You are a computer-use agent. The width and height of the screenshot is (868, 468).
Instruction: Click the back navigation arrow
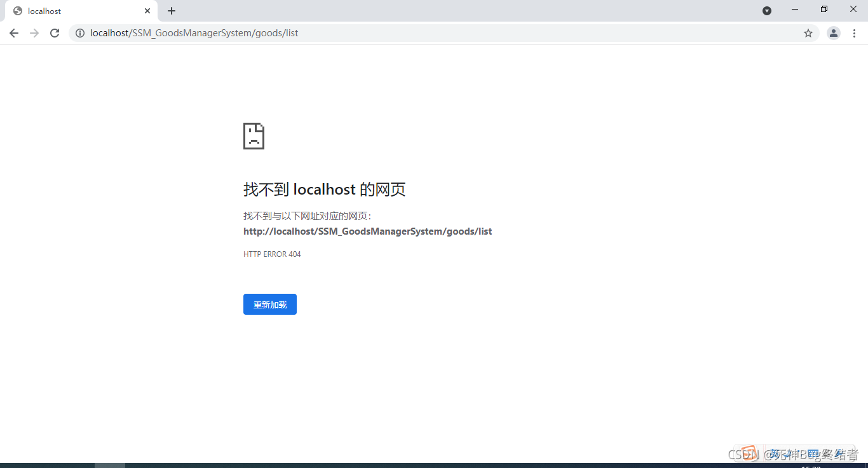pos(14,33)
